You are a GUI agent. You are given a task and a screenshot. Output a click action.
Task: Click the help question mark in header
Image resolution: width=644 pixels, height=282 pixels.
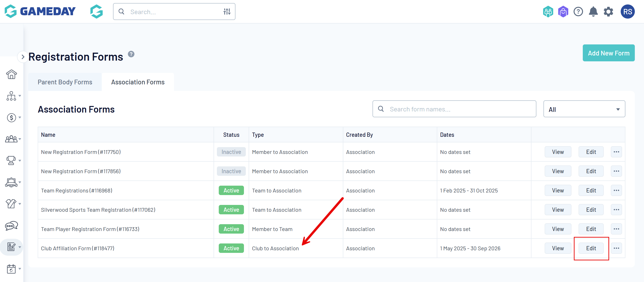tap(578, 12)
